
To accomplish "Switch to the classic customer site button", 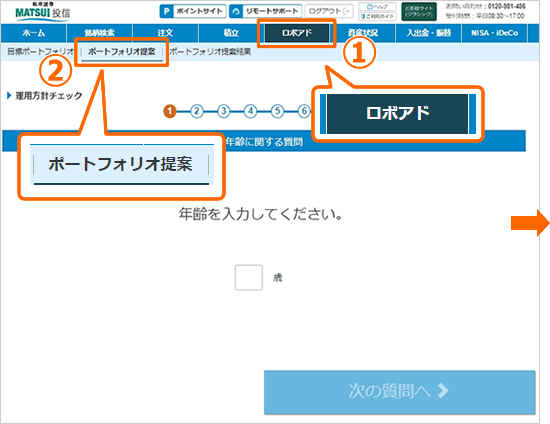I will click(x=419, y=12).
